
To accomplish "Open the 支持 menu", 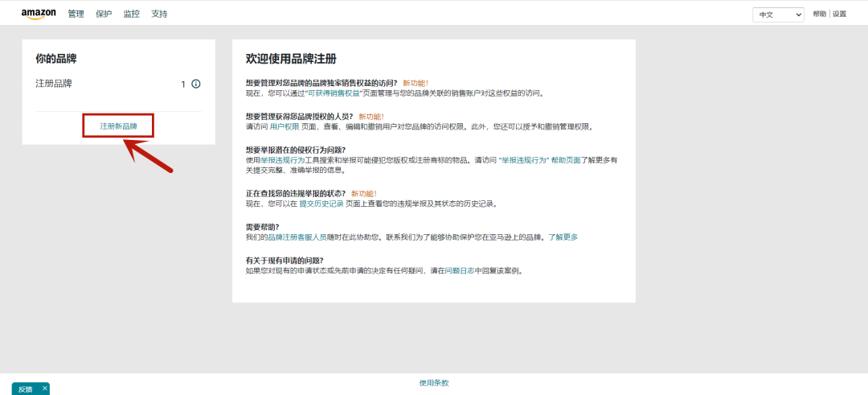I will coord(159,14).
